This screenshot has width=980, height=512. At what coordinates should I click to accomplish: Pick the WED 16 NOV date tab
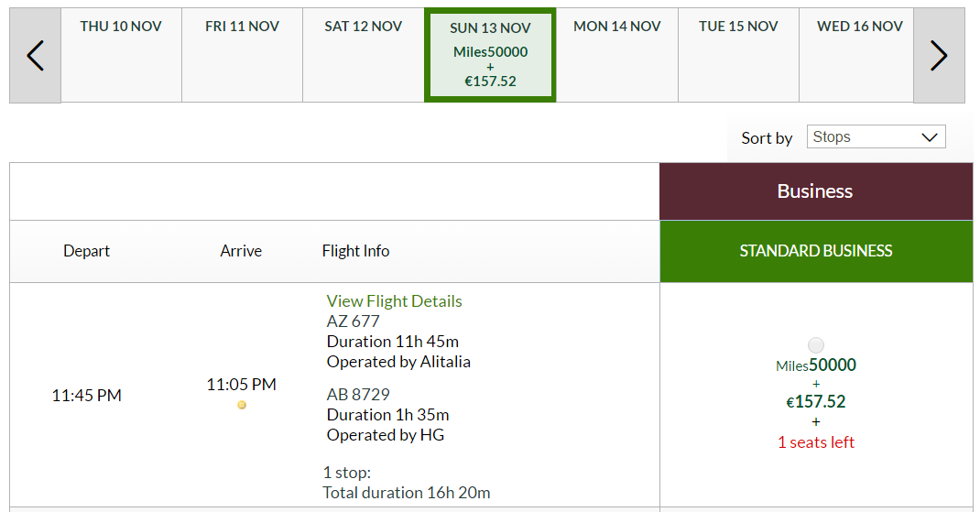(859, 55)
